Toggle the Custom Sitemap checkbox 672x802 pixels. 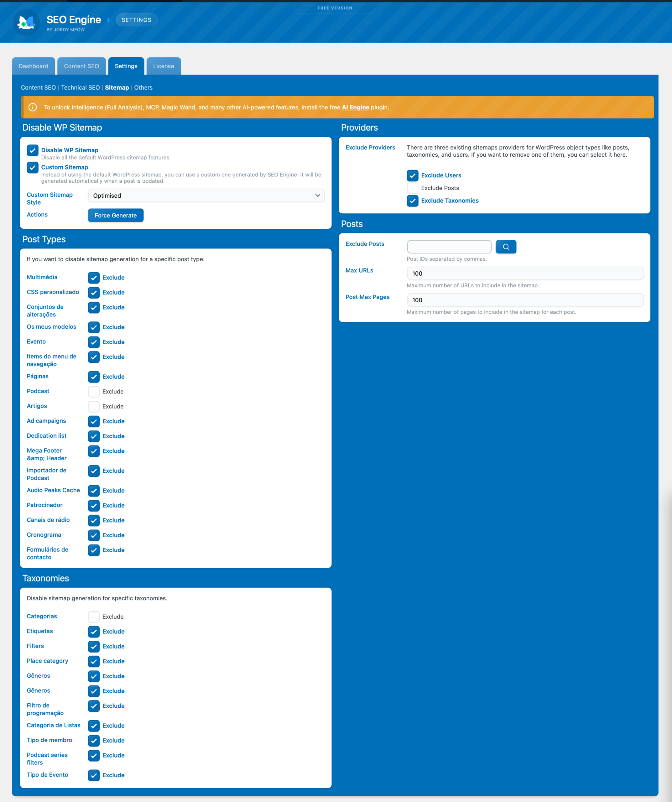pyautogui.click(x=33, y=168)
